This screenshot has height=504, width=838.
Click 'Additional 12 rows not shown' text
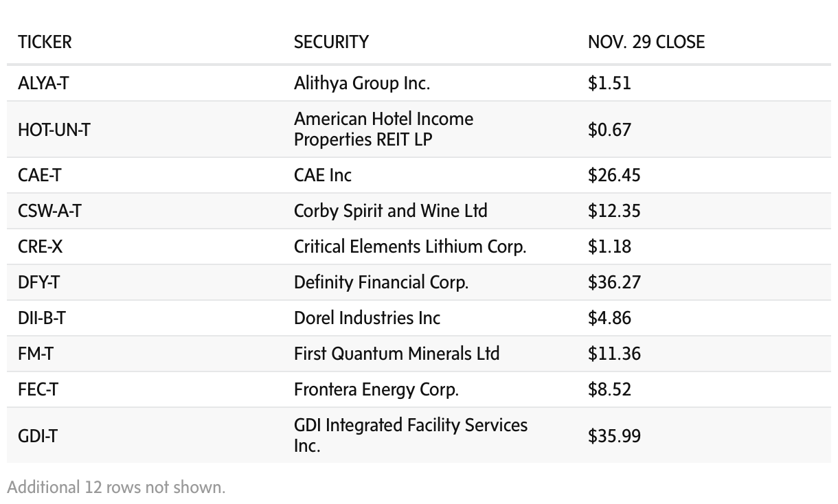[x=116, y=487]
